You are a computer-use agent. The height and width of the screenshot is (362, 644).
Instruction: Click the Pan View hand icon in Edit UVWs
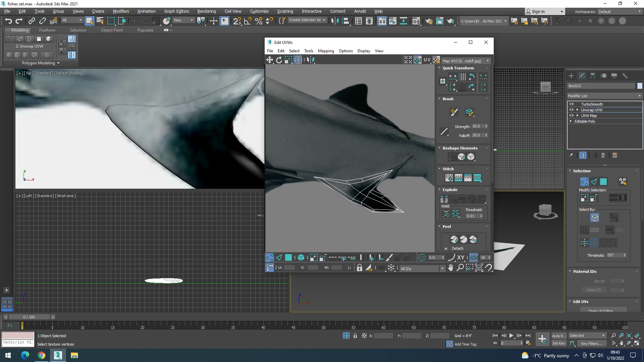pos(450,267)
